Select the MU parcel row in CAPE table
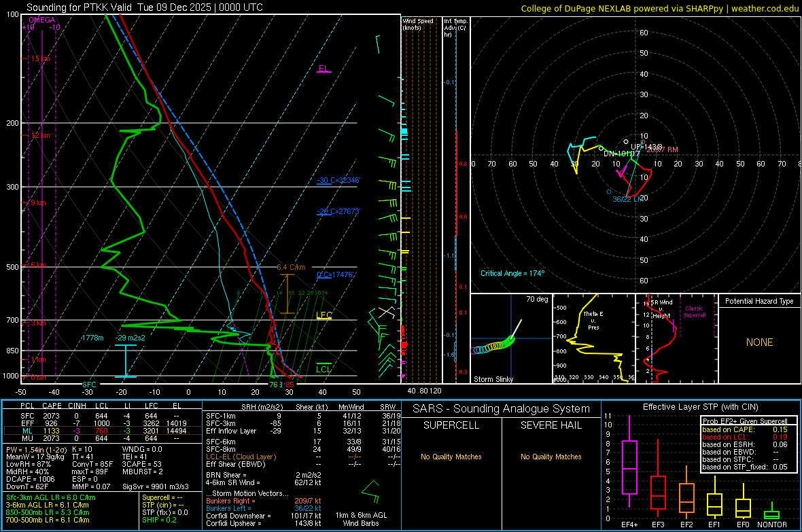This screenshot has width=802, height=532. [x=101, y=438]
